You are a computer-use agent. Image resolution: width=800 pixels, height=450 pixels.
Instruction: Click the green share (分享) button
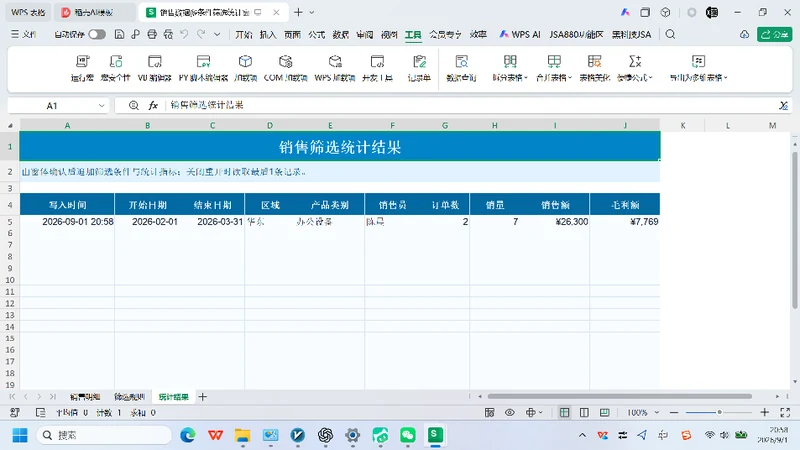coord(774,34)
